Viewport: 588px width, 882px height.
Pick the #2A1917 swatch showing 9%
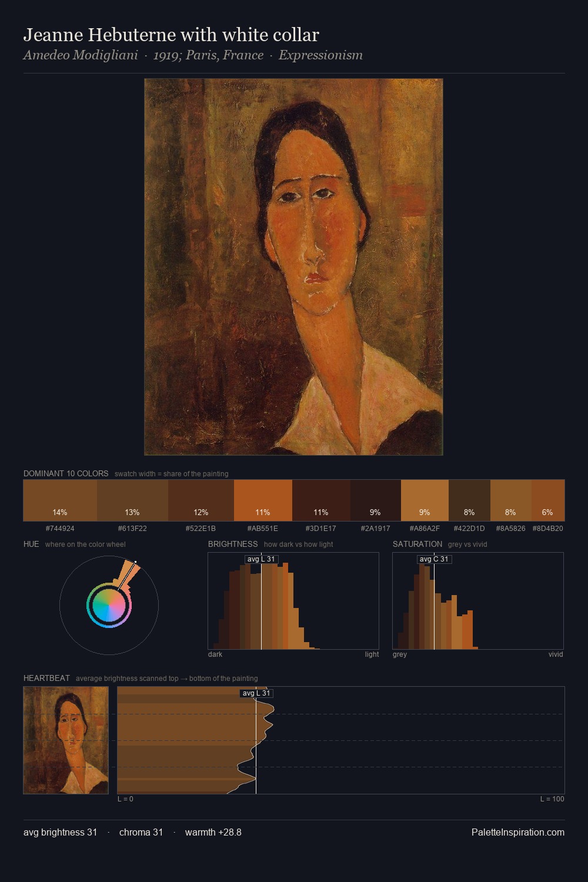tap(376, 500)
